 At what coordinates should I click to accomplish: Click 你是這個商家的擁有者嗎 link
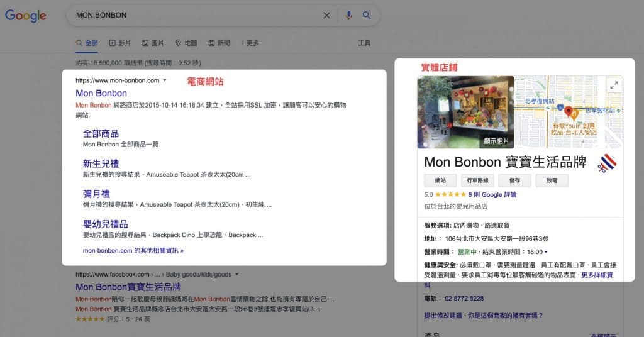click(x=506, y=315)
